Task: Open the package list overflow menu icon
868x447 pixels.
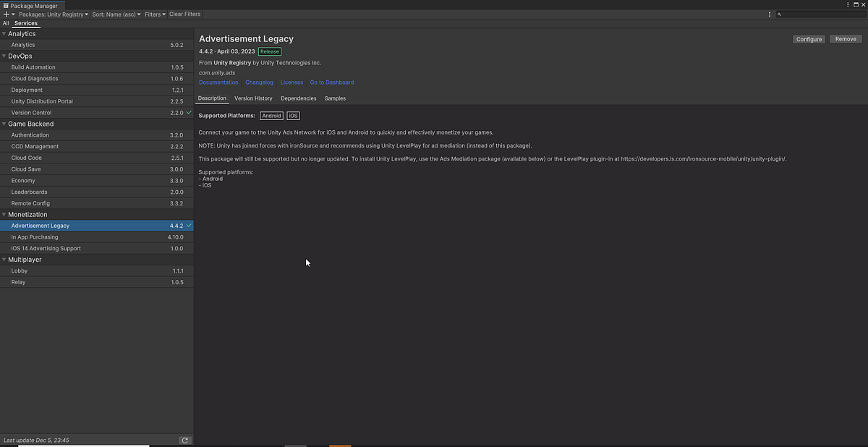Action: 769,14
